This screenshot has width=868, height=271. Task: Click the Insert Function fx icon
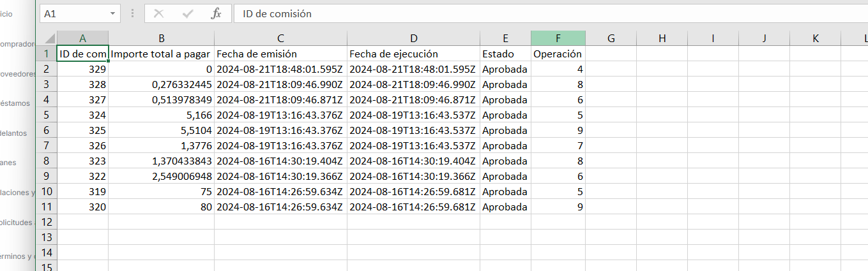216,13
